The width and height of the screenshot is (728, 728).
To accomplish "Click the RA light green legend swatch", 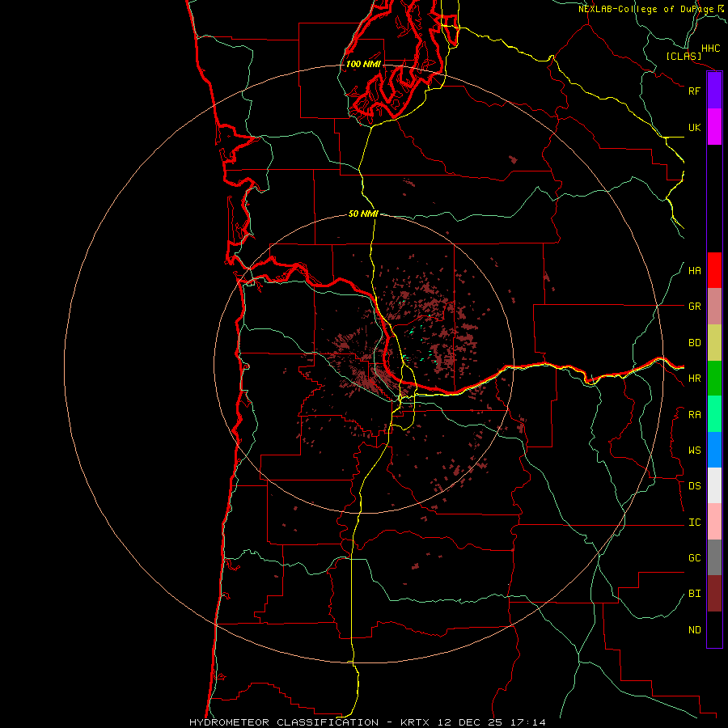I will (714, 414).
